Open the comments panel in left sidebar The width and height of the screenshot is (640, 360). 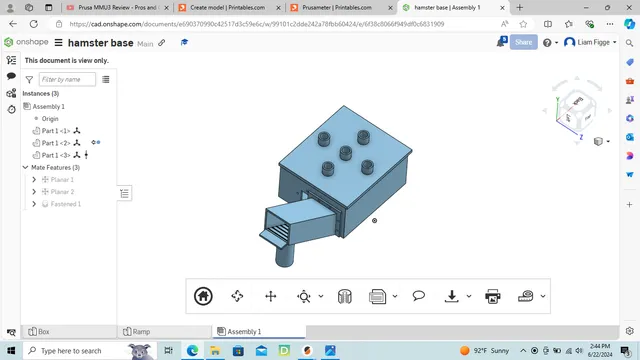pyautogui.click(x=11, y=76)
